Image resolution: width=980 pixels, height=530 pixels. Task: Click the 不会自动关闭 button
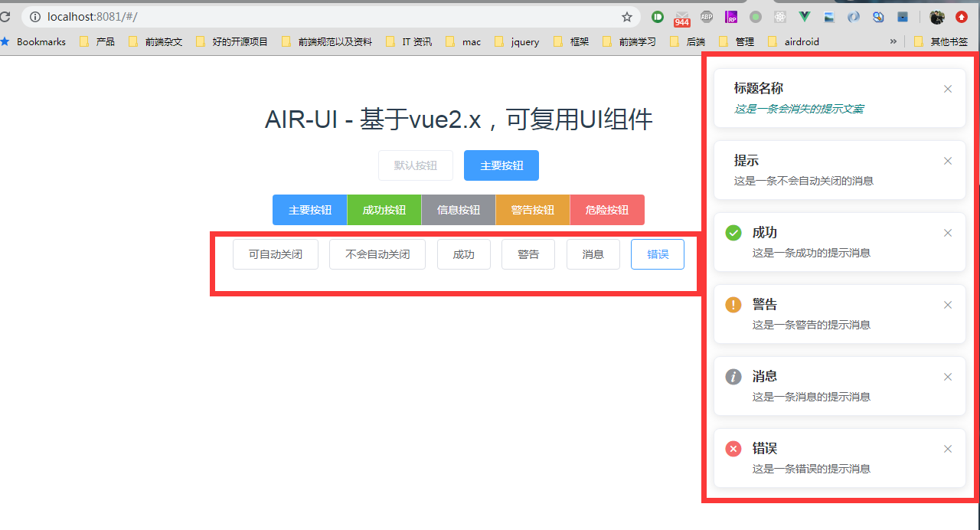pos(377,254)
